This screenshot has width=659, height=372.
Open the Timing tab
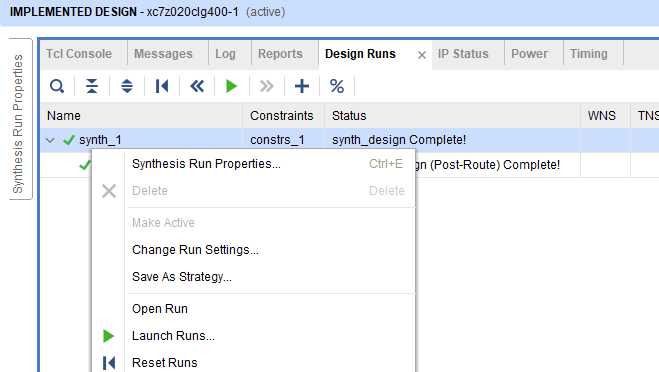[588, 54]
